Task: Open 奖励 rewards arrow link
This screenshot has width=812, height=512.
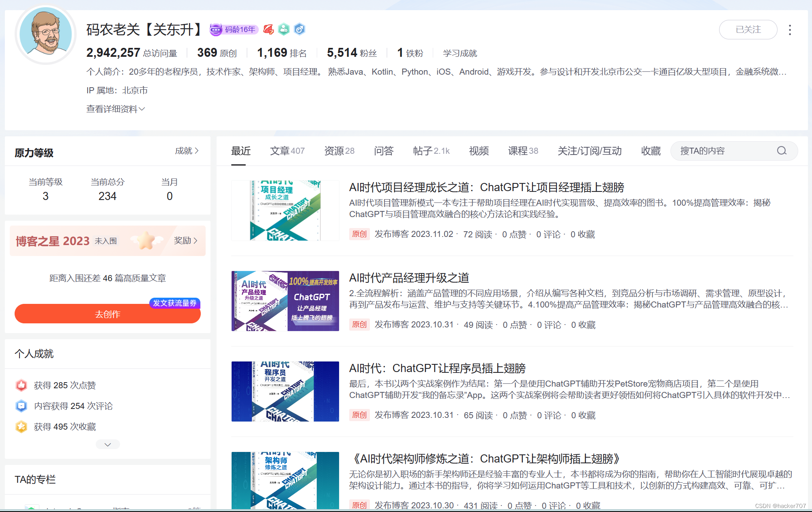Action: coord(186,241)
